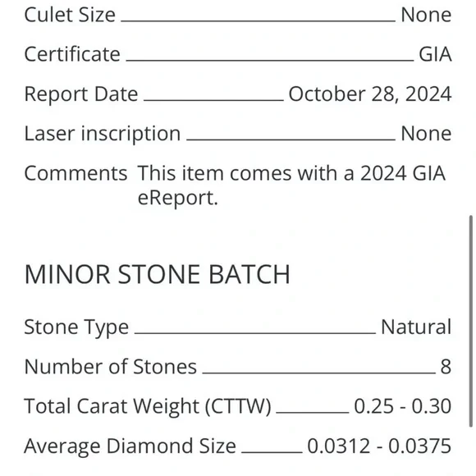This screenshot has width=476, height=476.
Task: Select the stone count value 8
Action: [x=446, y=367]
